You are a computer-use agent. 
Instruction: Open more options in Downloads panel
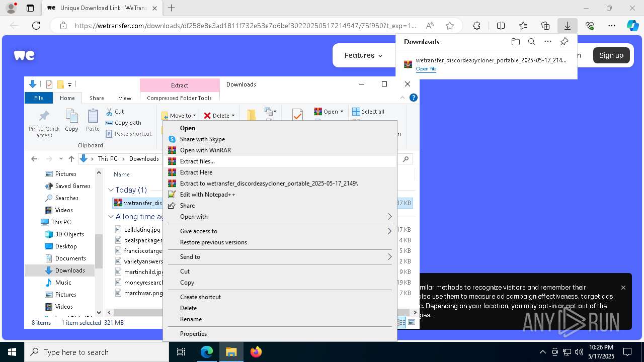[x=548, y=42]
